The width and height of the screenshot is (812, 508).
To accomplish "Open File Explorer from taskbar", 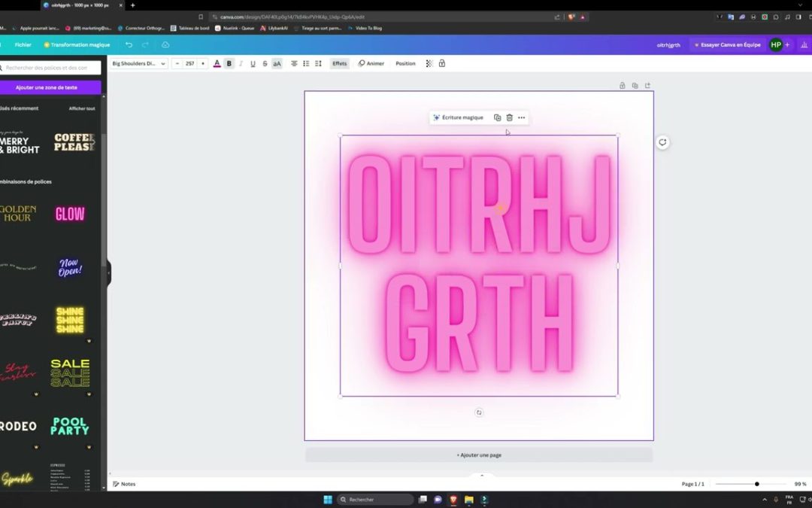I will [469, 500].
